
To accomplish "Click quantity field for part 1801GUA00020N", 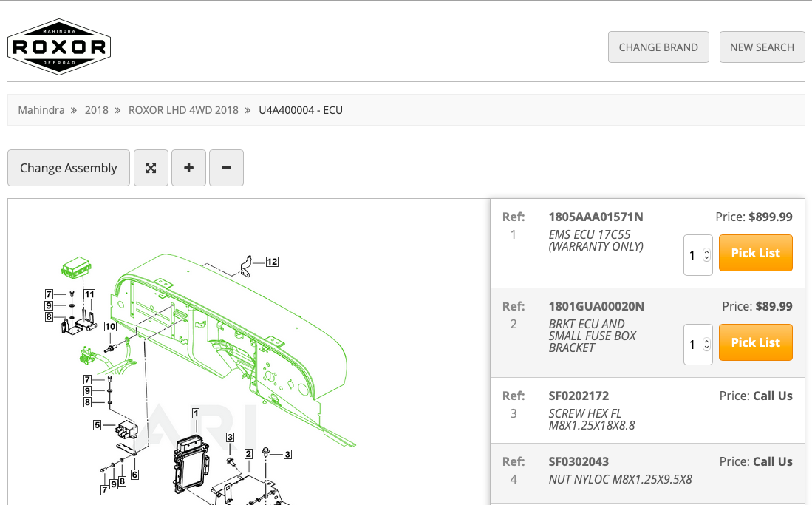I will pyautogui.click(x=693, y=345).
